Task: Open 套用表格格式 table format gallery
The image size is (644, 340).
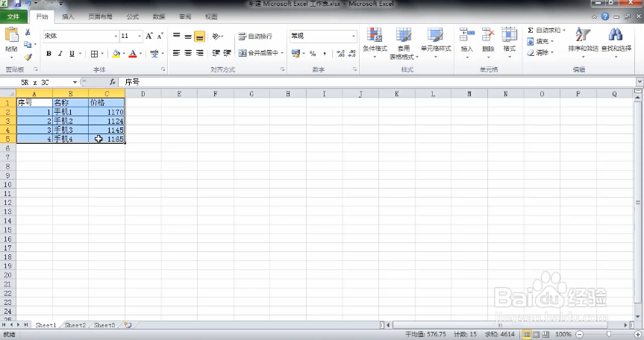Action: coord(403,43)
